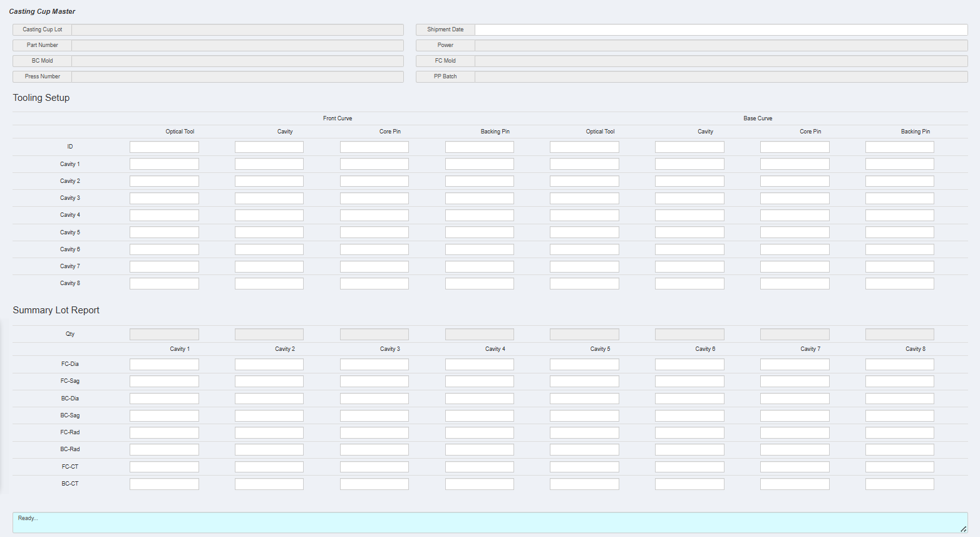Click the Part Number label button

(x=41, y=45)
